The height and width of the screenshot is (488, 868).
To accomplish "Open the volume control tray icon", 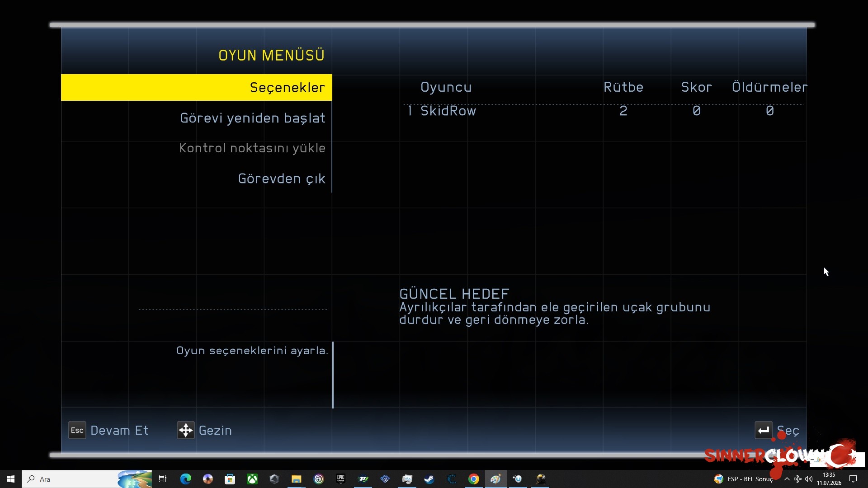I will coord(809,479).
